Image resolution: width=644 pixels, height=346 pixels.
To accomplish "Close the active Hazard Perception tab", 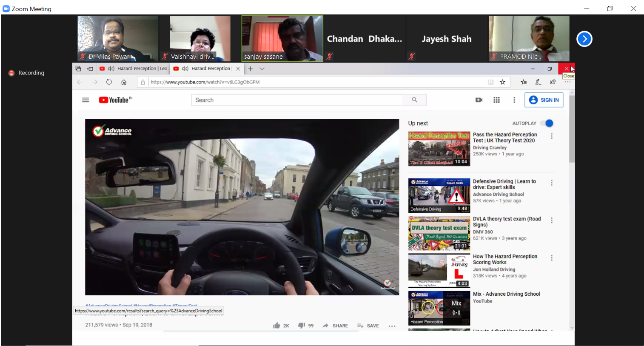I will point(238,69).
